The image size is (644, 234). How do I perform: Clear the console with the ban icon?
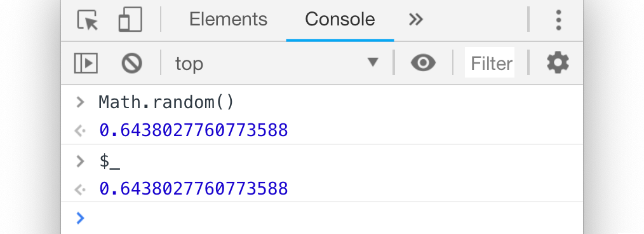click(132, 64)
